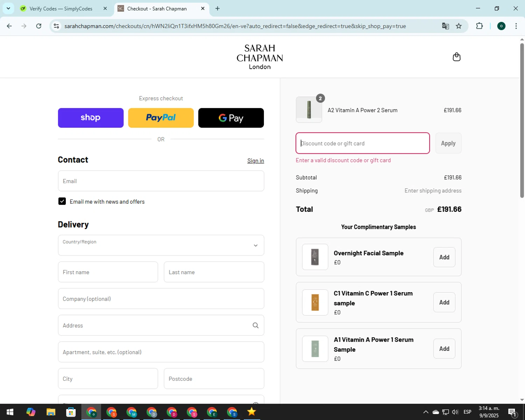Pay with Shop Pay button
This screenshot has width=525, height=420.
click(91, 118)
